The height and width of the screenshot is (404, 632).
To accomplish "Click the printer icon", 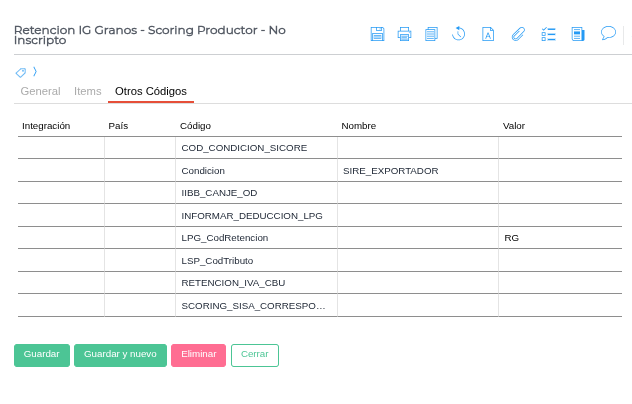I will coord(404,34).
